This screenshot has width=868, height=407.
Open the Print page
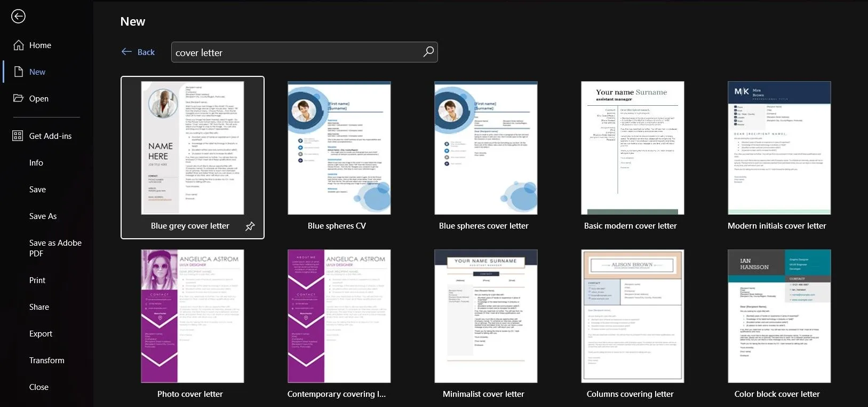point(37,280)
